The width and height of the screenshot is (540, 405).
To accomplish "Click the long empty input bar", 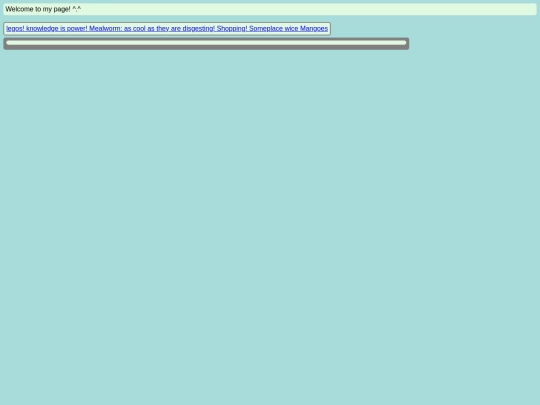I will point(206,43).
